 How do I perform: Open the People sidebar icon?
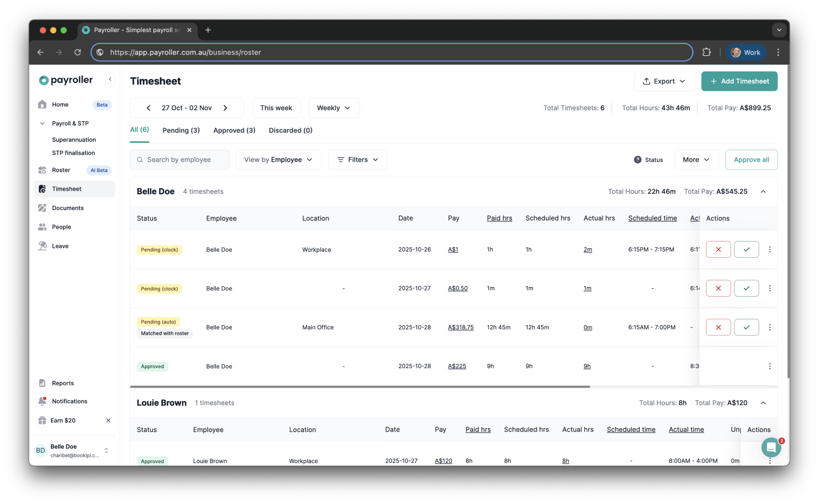42,227
